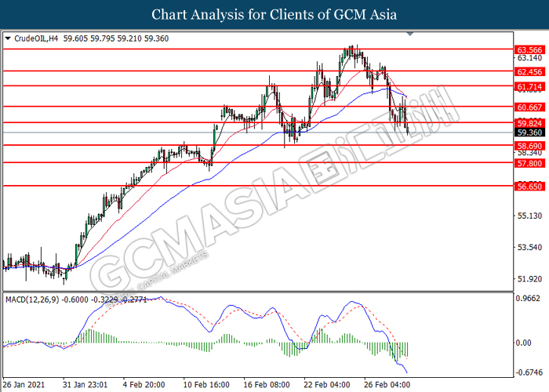This screenshot has width=549, height=392.
Task: Select the 61.714 red price tag
Action: point(529,85)
